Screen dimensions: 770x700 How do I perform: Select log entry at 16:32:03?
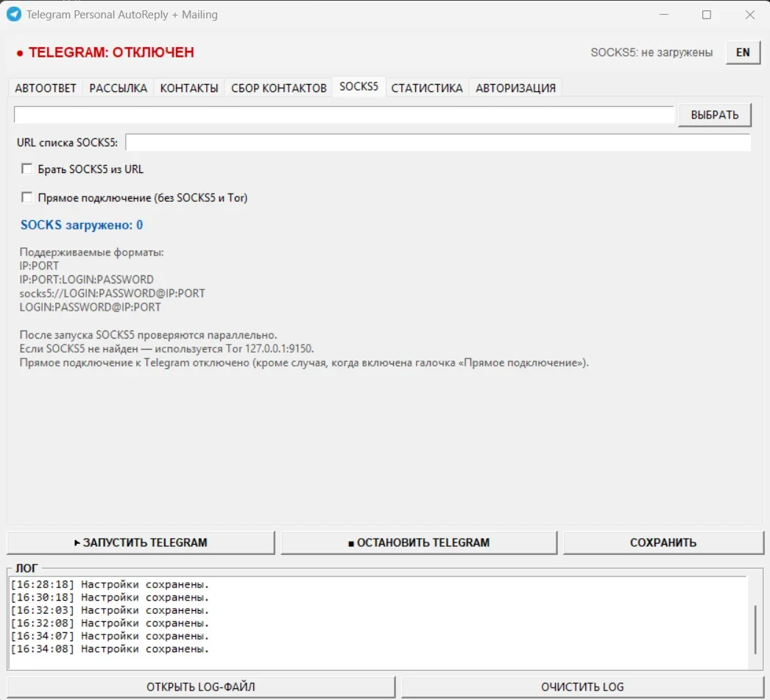point(110,610)
